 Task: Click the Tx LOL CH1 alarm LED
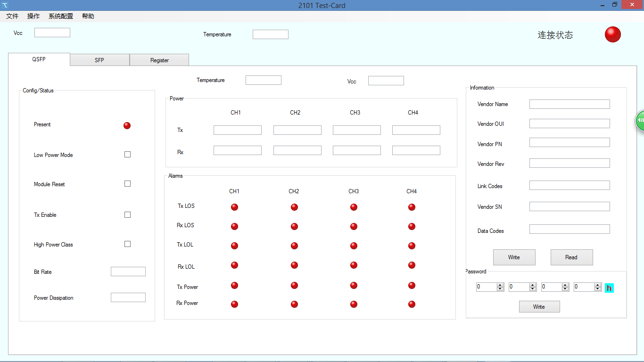(234, 246)
